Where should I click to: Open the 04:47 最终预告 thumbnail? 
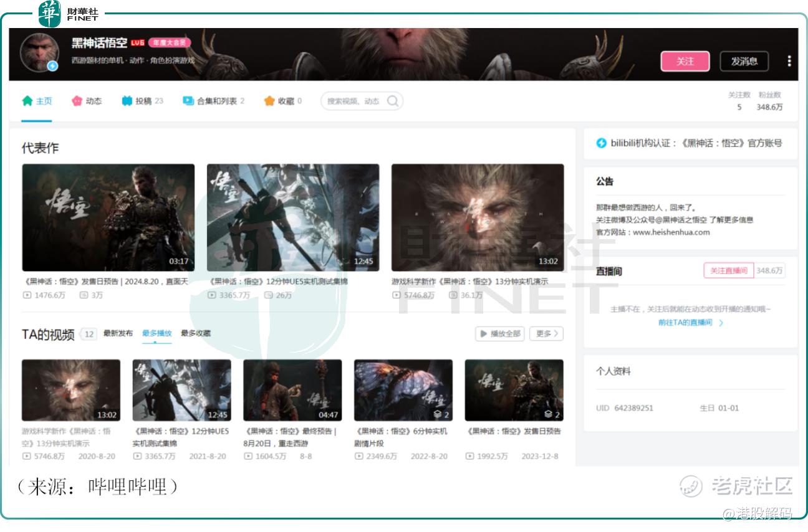click(292, 390)
